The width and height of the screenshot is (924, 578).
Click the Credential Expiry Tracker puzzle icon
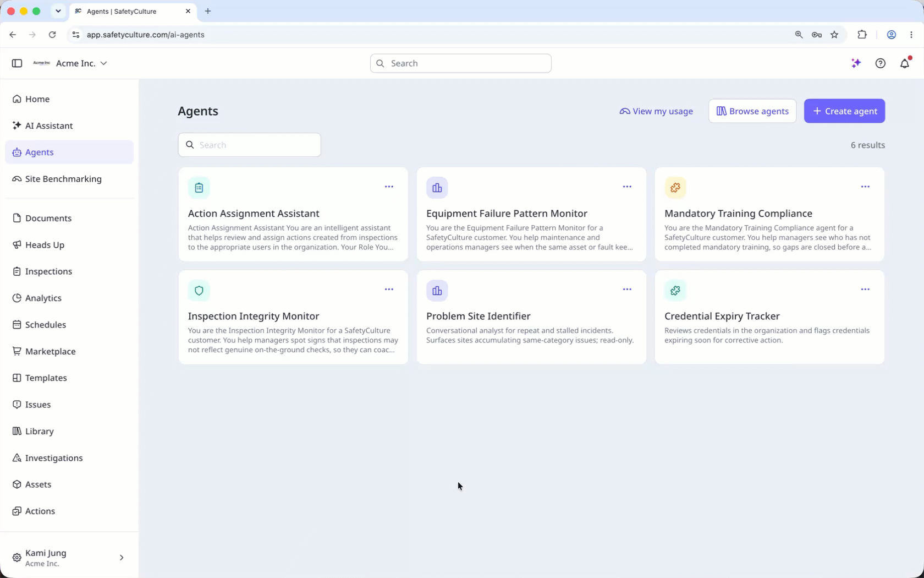[x=675, y=291]
